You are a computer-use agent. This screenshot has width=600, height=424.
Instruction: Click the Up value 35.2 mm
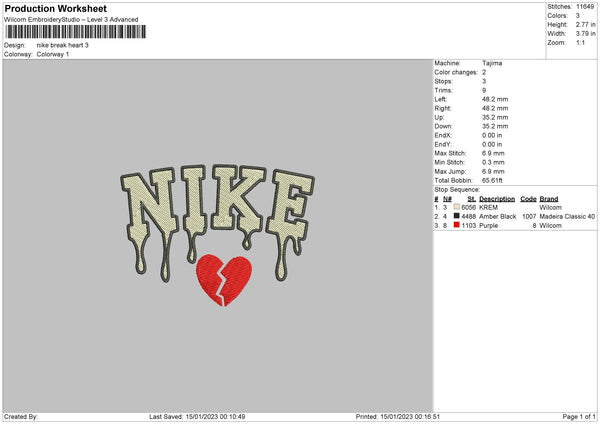pyautogui.click(x=495, y=117)
